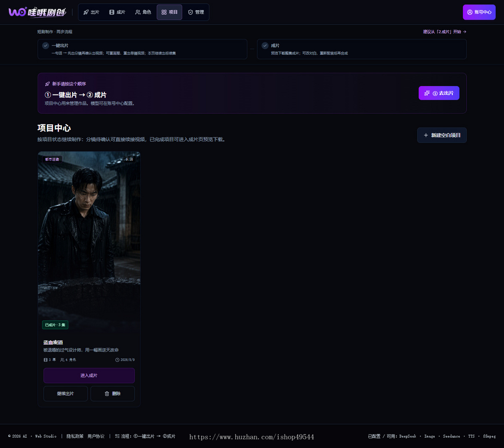Open the 隐私政策 footer link
Screen dimensions: 504x448
coord(75,436)
